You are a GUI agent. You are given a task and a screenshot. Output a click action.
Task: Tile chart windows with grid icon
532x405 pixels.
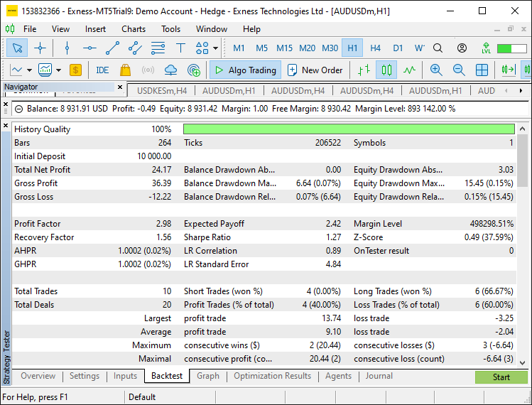tap(482, 70)
